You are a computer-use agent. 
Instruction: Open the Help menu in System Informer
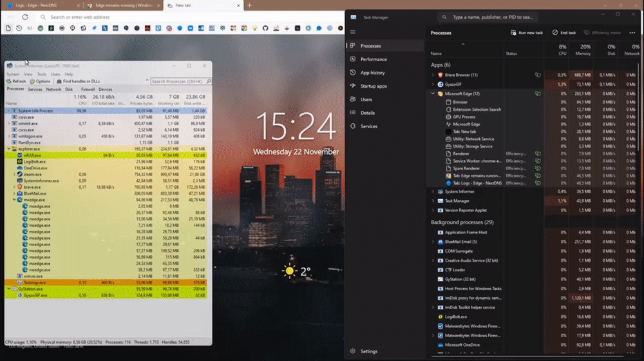pos(69,74)
